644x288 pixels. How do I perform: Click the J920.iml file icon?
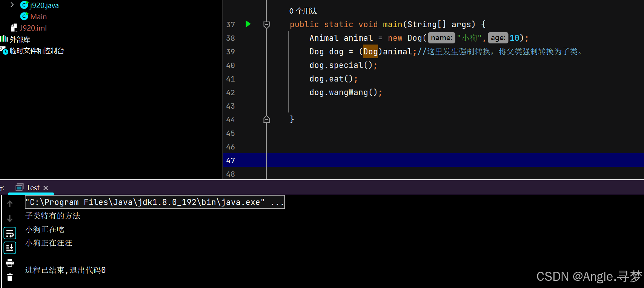click(x=14, y=28)
